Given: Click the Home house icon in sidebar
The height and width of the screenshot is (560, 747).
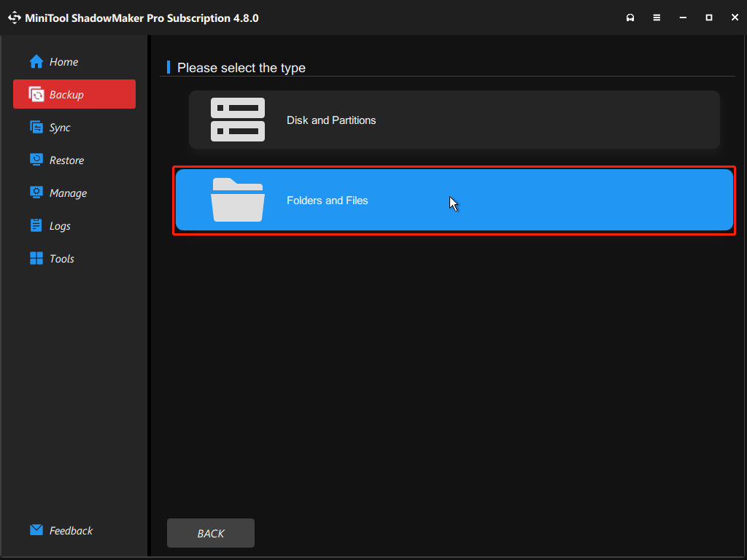Looking at the screenshot, I should (x=35, y=62).
